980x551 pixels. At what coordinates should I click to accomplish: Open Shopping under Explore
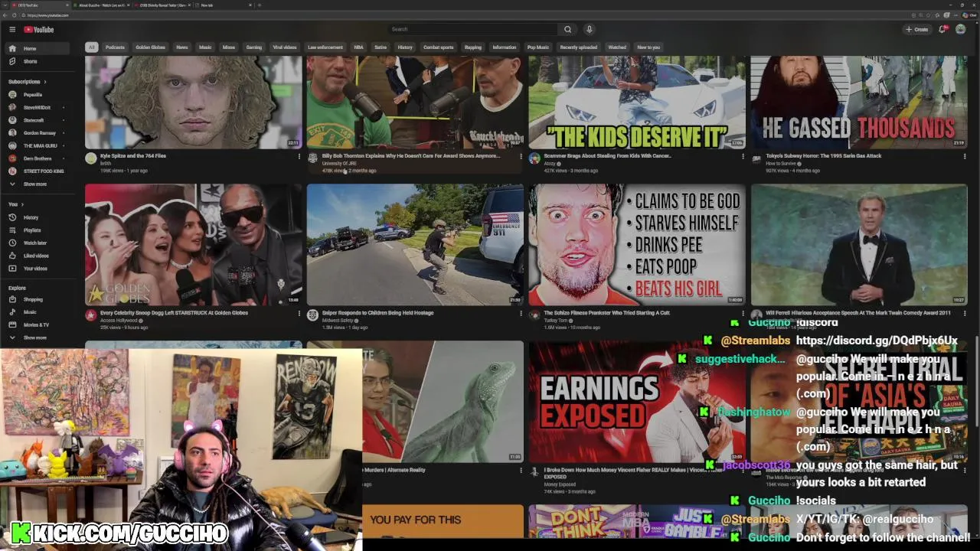[38, 299]
